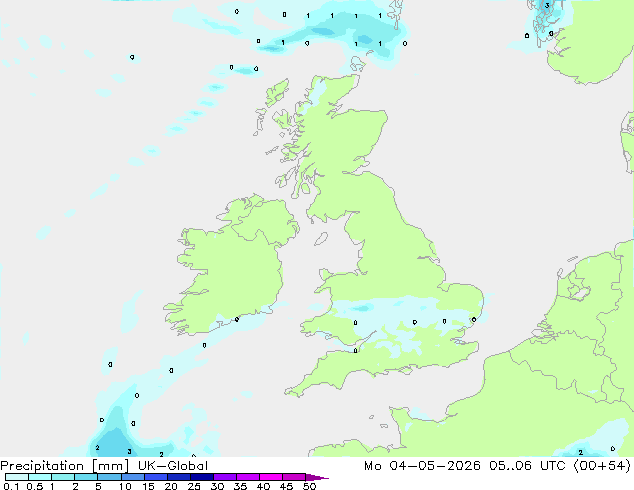Viewport: 634px width, 490px height.
Task: Click the '2' value over northern France
Action: [581, 452]
